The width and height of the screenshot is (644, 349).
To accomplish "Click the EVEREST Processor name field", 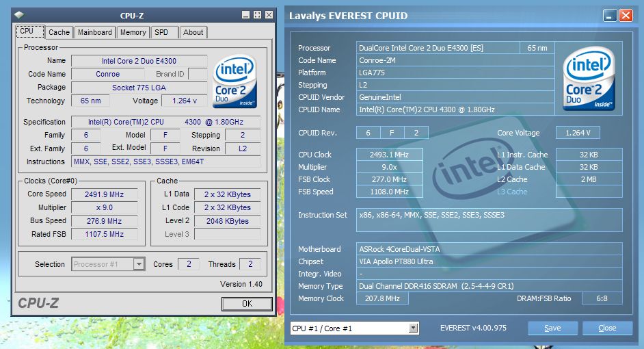I will click(438, 48).
